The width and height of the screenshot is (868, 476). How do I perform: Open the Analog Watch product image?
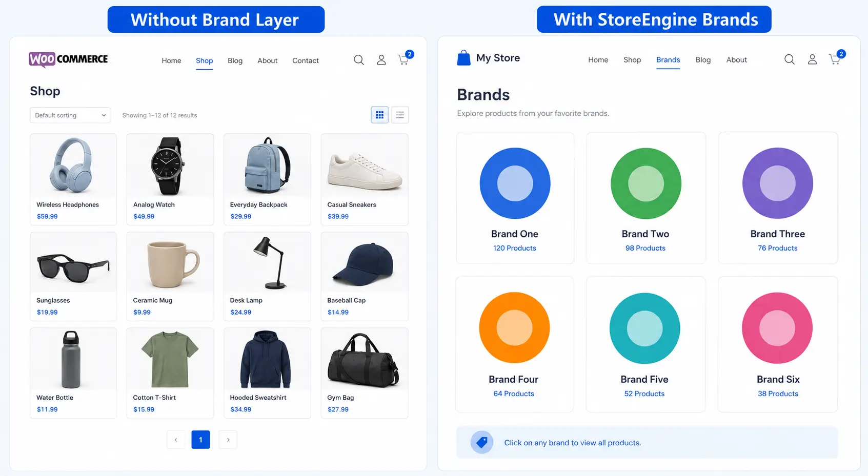170,165
